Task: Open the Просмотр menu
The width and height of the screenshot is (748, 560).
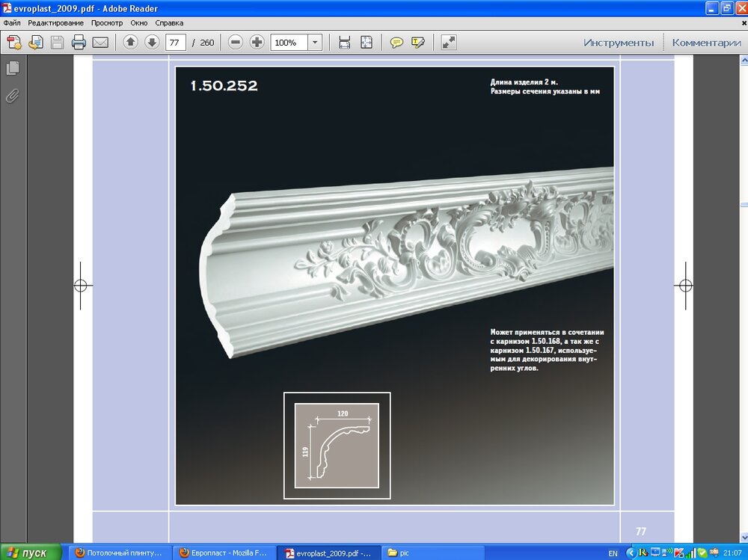Action: tap(107, 22)
